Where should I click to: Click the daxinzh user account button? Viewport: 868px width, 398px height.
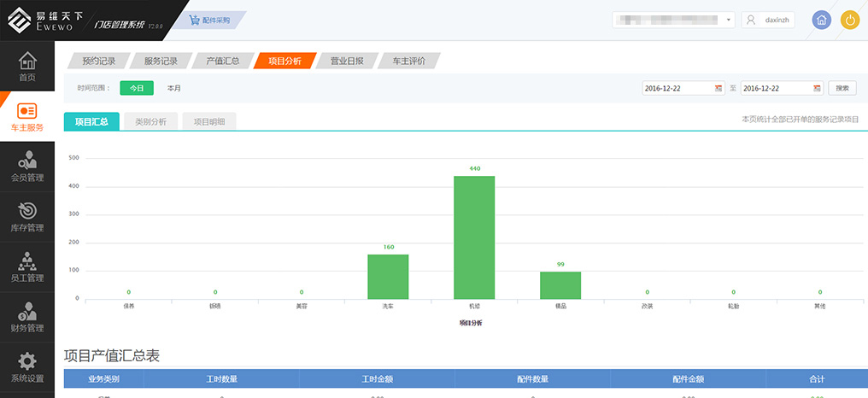click(769, 20)
